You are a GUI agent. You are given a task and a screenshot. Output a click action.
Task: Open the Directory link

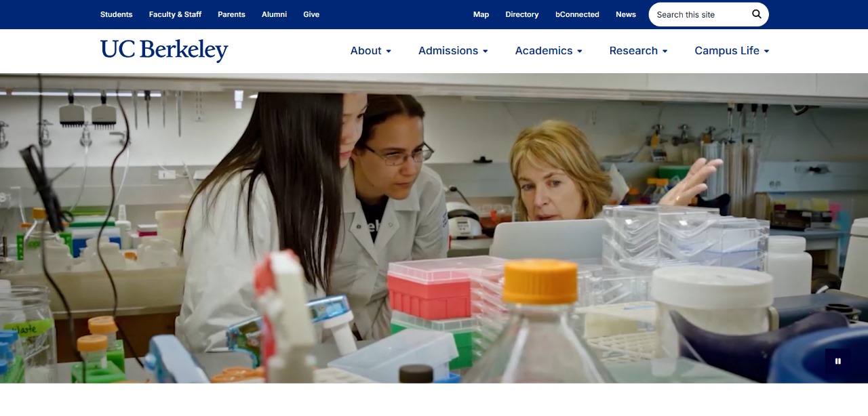[x=522, y=14]
